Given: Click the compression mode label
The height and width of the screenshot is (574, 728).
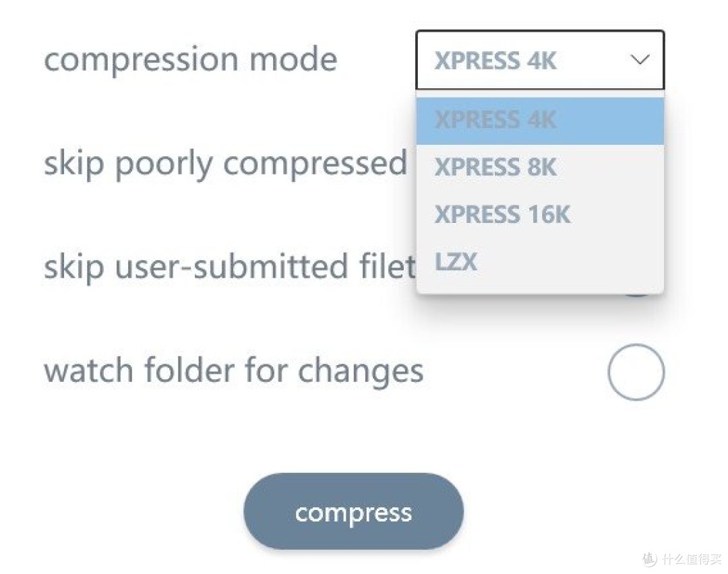Looking at the screenshot, I should [x=191, y=59].
